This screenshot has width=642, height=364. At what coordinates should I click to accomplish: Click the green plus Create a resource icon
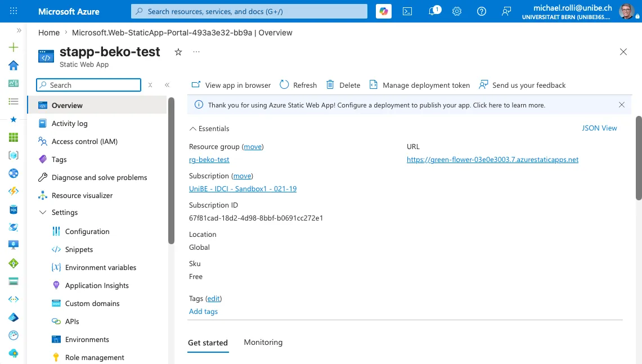pos(14,47)
